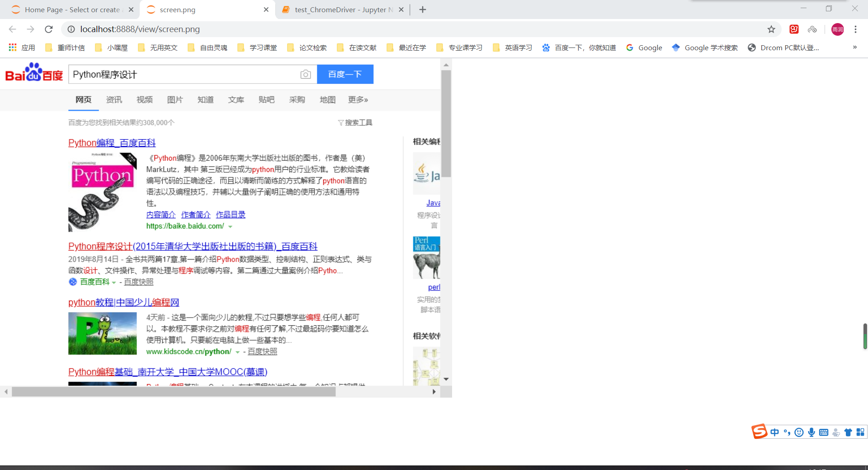Search by image using the Baidu camera icon
The width and height of the screenshot is (868, 470).
pyautogui.click(x=306, y=74)
